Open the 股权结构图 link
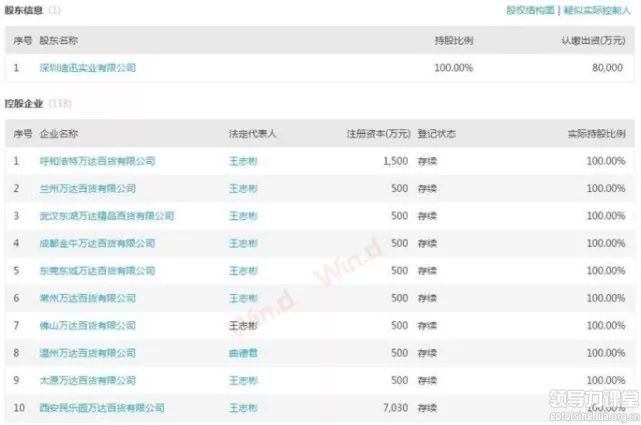Screen dimensions: 641x425 coord(530,10)
